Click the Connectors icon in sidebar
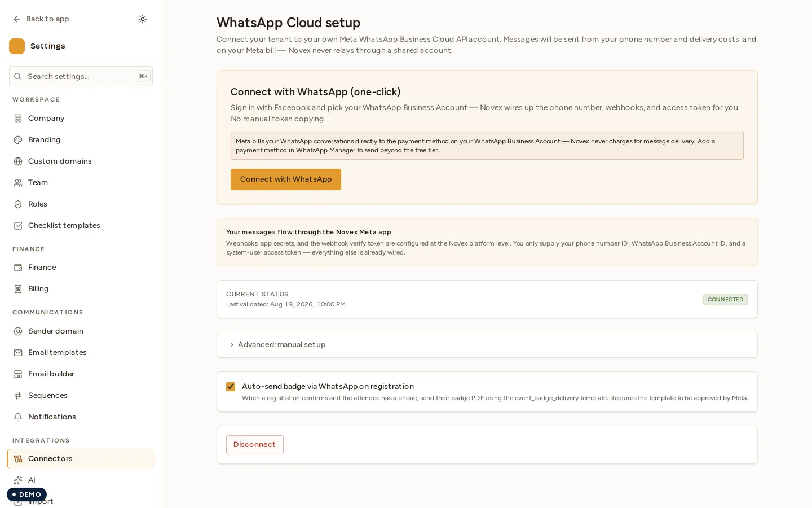The width and height of the screenshot is (812, 508). pos(18,459)
